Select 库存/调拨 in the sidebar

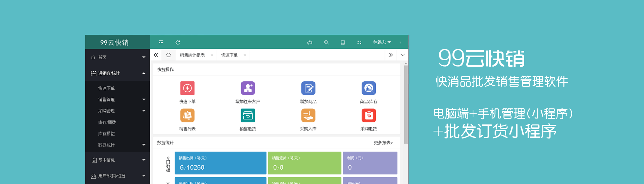point(107,122)
